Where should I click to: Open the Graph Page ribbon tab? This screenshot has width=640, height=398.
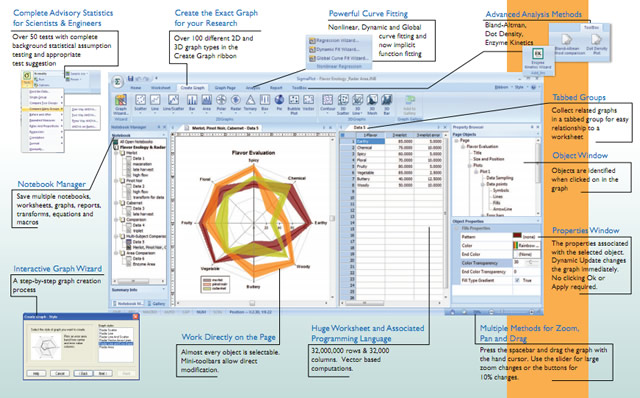[225, 88]
